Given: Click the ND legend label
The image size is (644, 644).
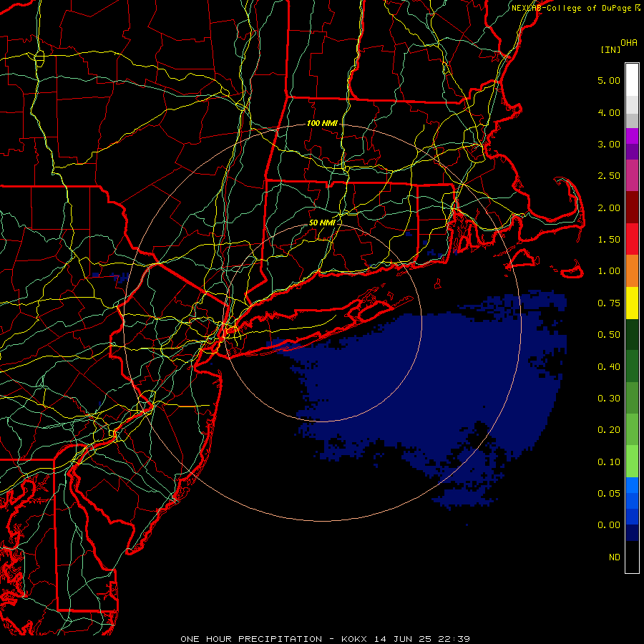Looking at the screenshot, I should (615, 557).
